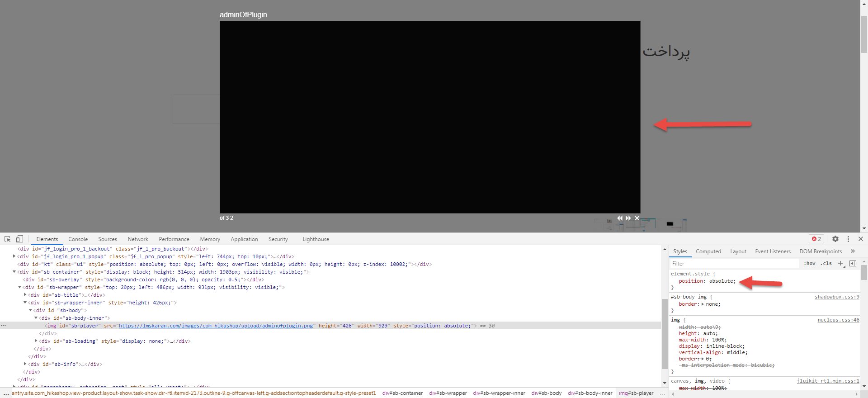
Task: Select the Styles sub-tab
Action: tap(680, 251)
